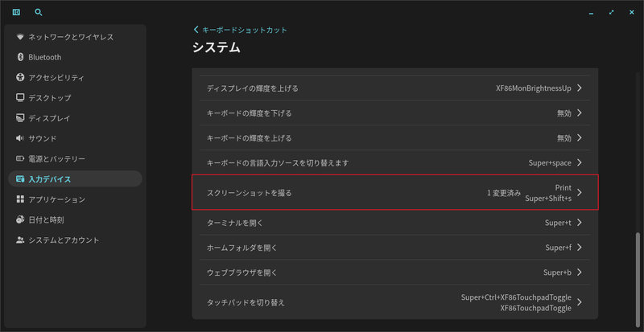The width and height of the screenshot is (644, 332).
Task: Open ウェブブラウザを開く shortcut entry
Action: coord(394,273)
